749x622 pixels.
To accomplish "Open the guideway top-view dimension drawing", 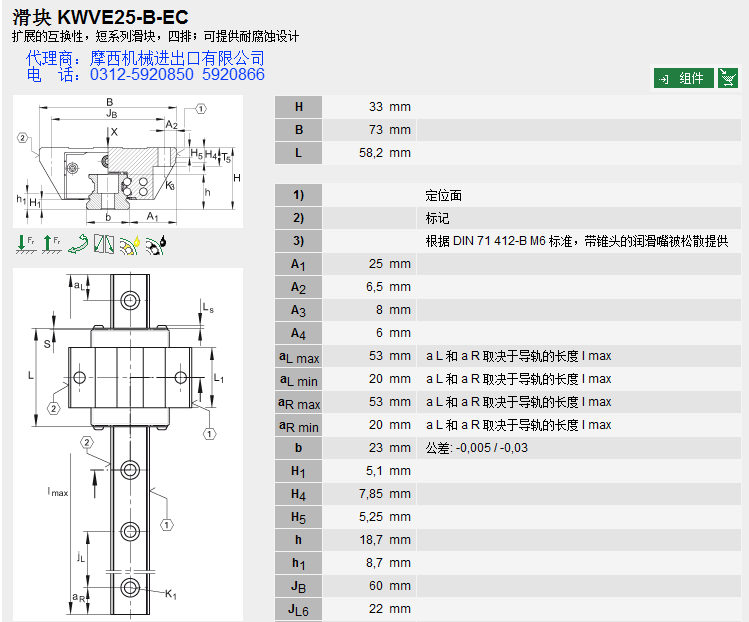I will click(x=127, y=440).
